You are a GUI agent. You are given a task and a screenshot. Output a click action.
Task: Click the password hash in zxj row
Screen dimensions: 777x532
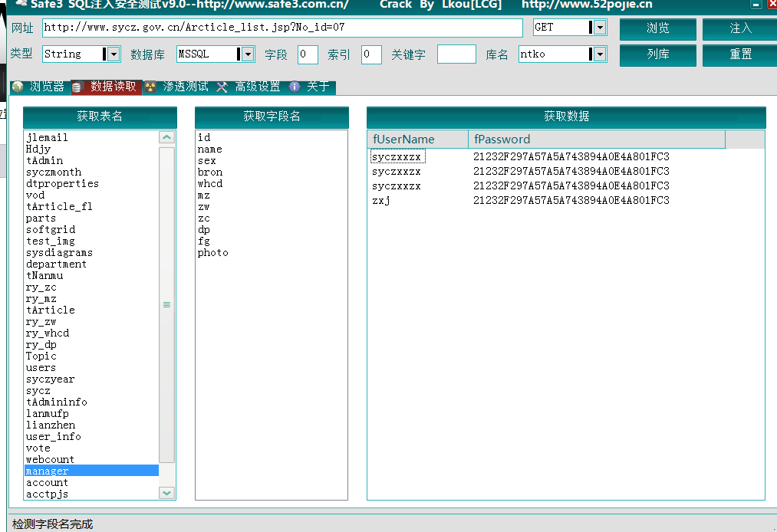point(571,200)
